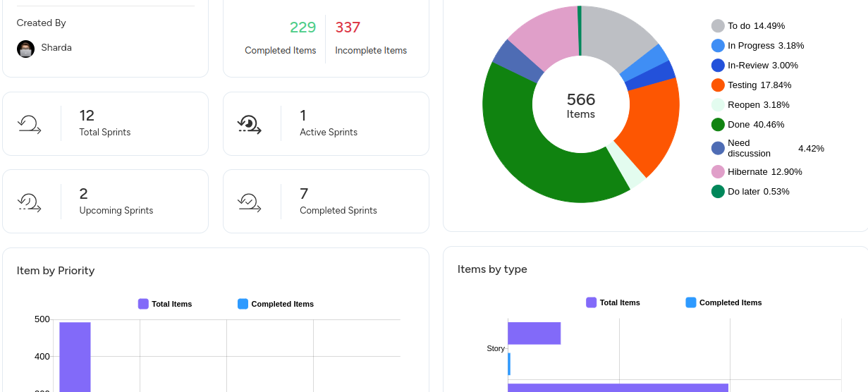Click Sharda's avatar picture

click(x=25, y=49)
